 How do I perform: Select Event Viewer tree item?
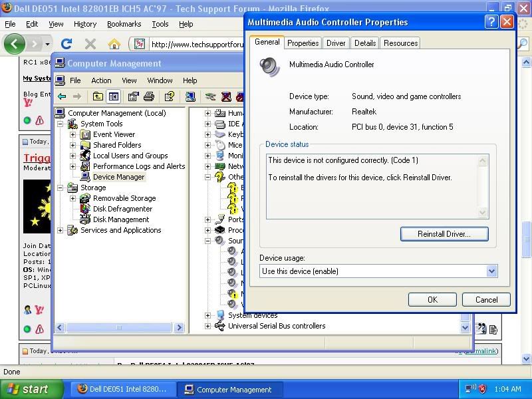tap(114, 134)
